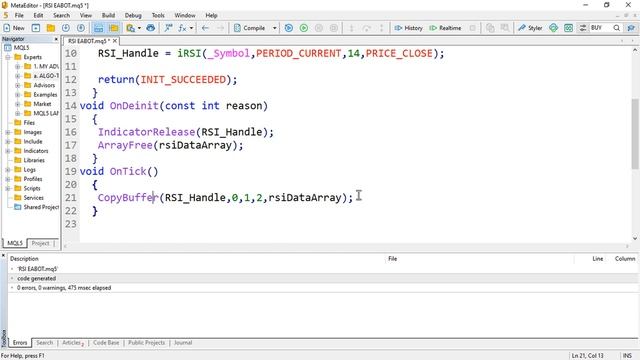Open the Window menu
Viewport: 640px width, 360px height.
185,15
